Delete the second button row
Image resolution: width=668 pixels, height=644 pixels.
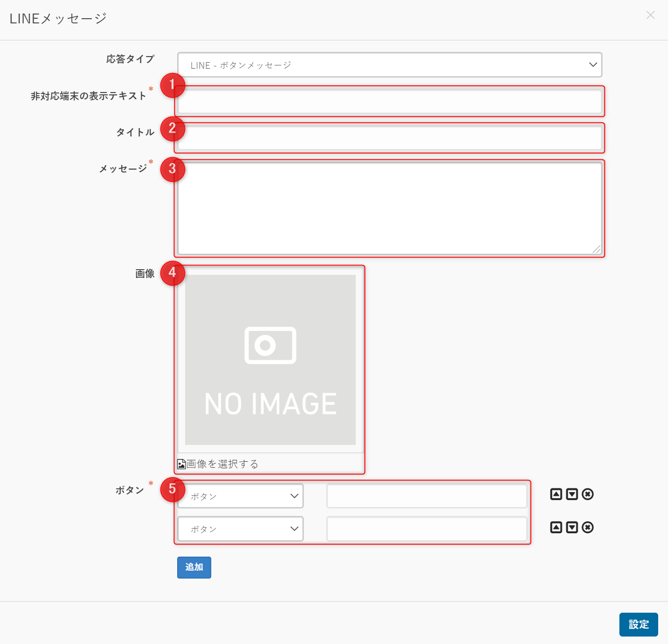[x=588, y=527]
